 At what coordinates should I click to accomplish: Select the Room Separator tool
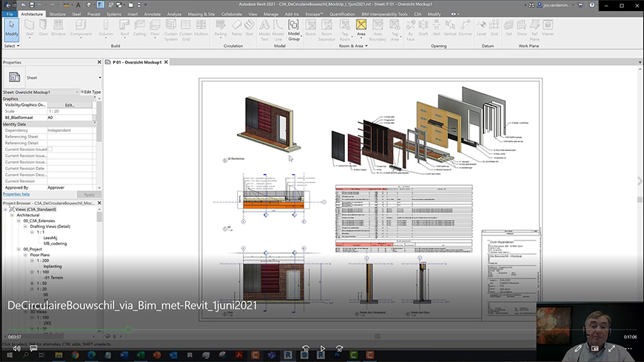326,30
